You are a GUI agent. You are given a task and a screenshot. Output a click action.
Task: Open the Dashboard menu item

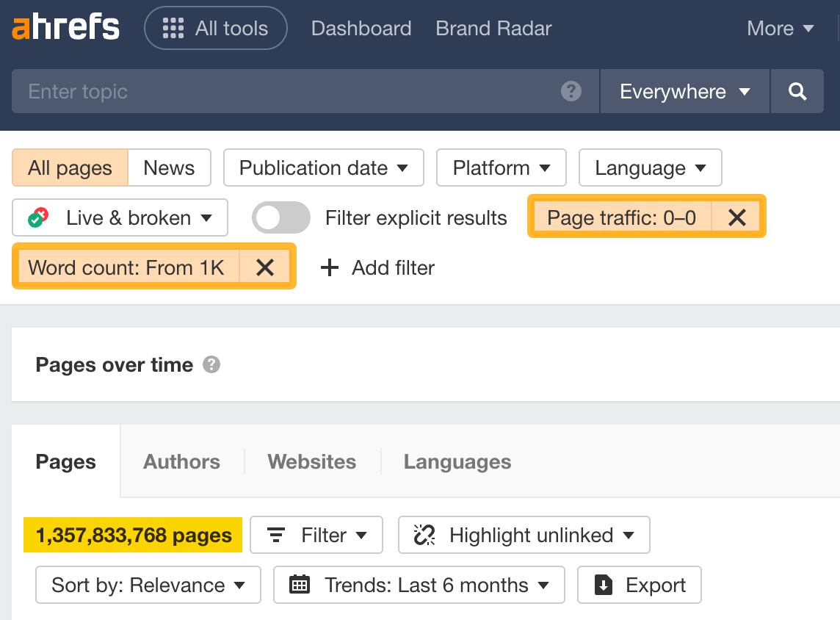click(361, 28)
